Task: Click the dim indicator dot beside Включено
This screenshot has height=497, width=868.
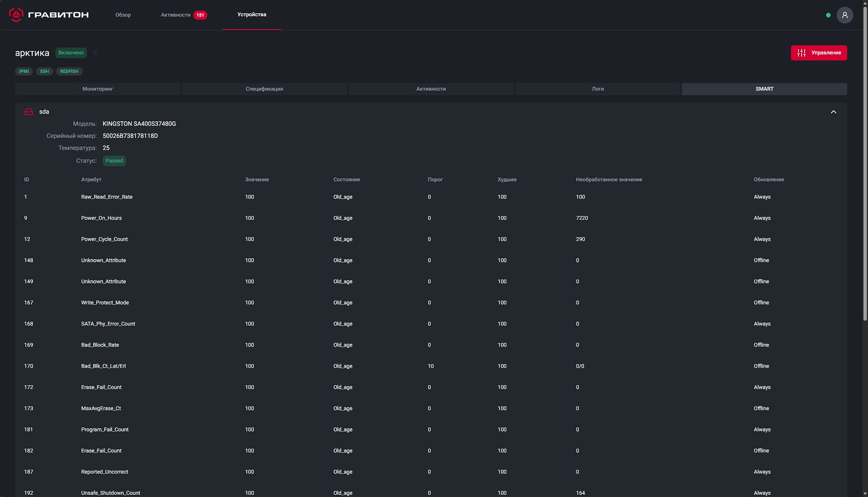Action: (95, 53)
